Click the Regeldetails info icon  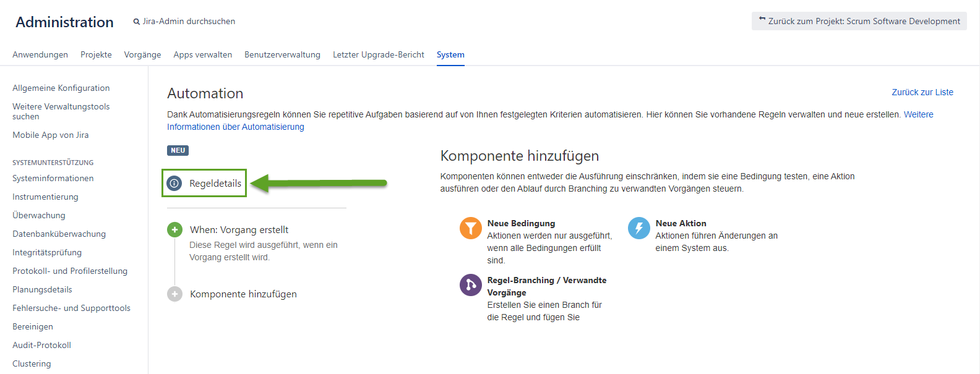[x=174, y=184]
